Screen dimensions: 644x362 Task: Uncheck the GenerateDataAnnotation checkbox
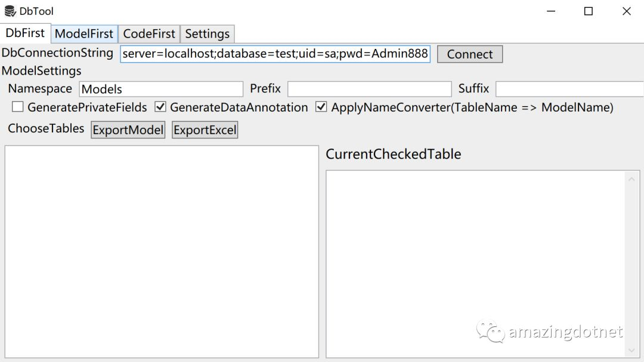[160, 107]
